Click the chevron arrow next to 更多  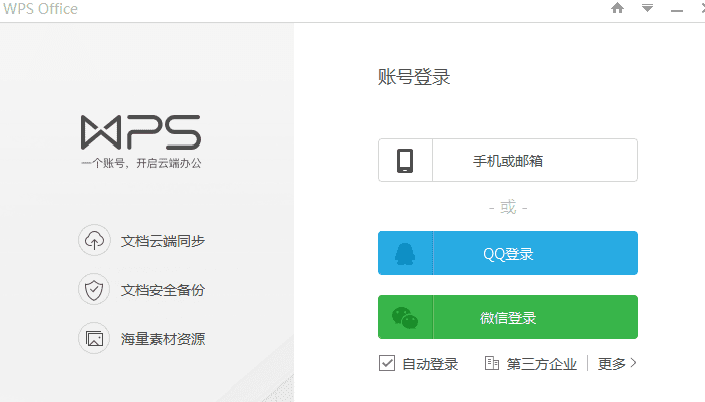point(633,363)
